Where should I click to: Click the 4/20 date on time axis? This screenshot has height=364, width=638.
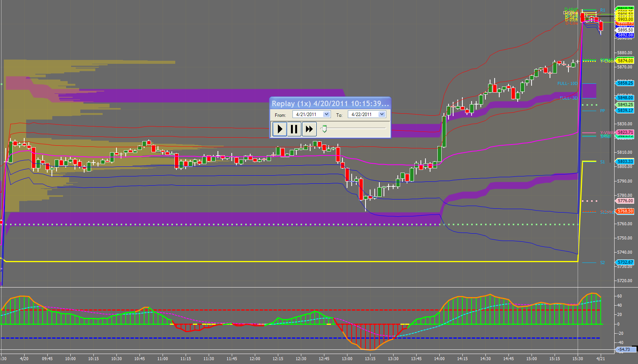pos(24,359)
